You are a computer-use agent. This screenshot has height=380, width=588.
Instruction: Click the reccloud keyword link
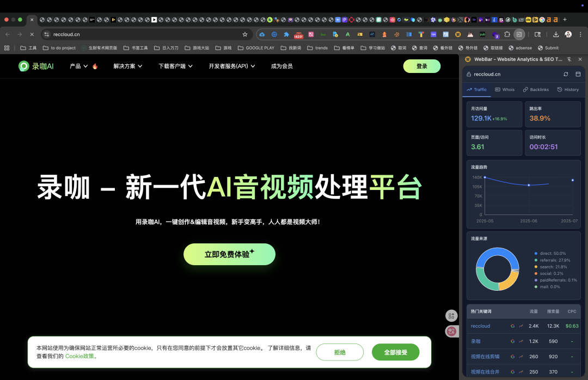480,326
